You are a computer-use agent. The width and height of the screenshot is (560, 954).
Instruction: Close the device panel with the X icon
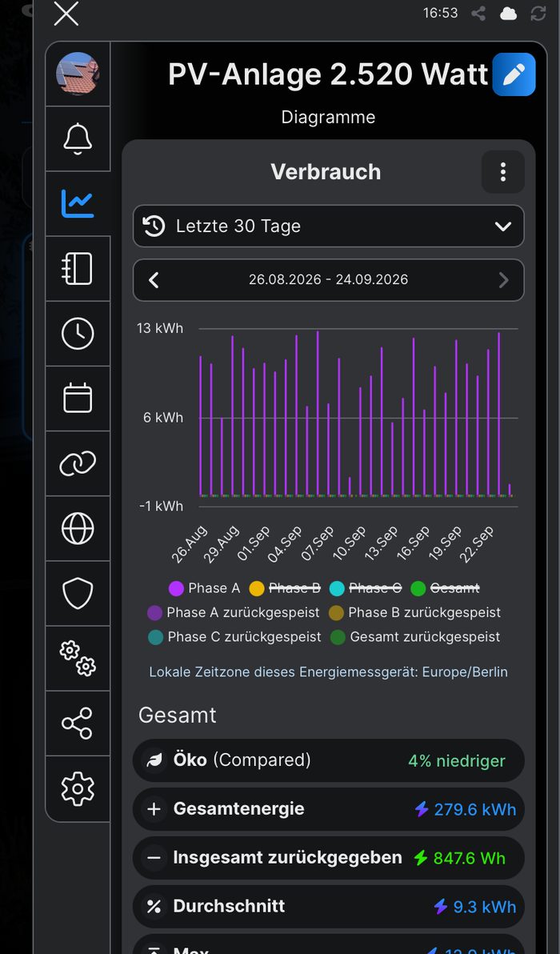pos(66,14)
